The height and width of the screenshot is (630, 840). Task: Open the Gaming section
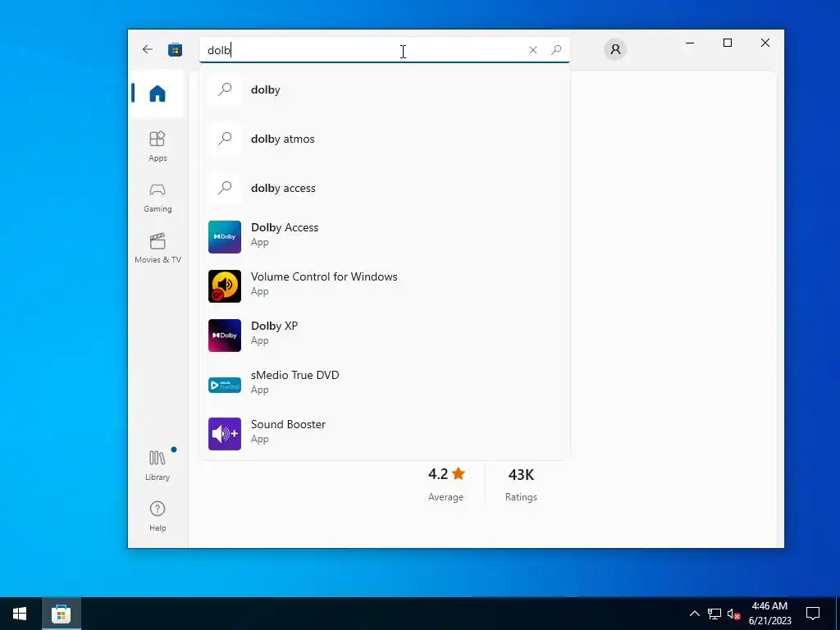coord(157,198)
